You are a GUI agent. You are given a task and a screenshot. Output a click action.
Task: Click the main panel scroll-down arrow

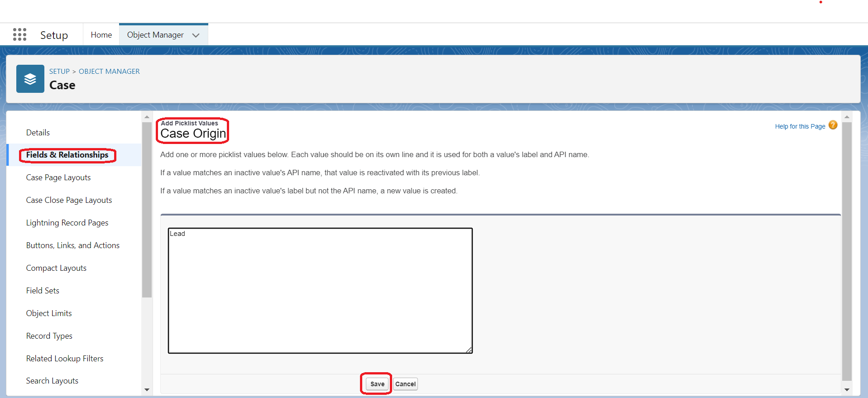click(x=847, y=389)
